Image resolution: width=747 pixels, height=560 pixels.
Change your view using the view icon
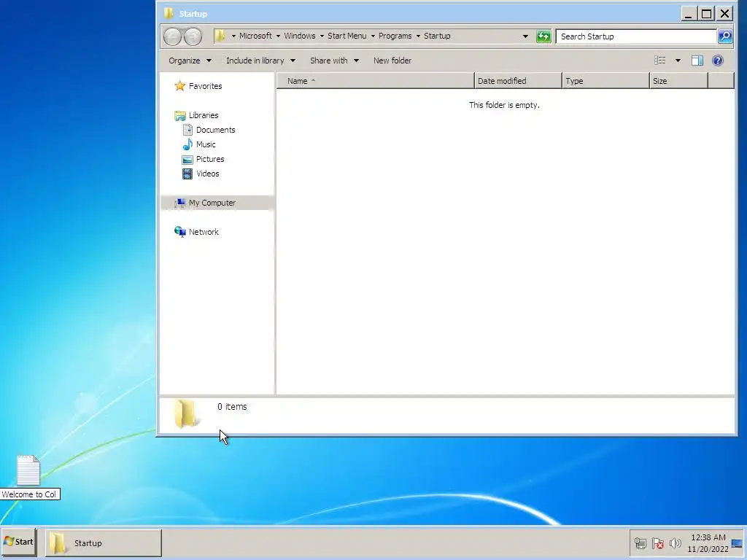[x=659, y=61]
